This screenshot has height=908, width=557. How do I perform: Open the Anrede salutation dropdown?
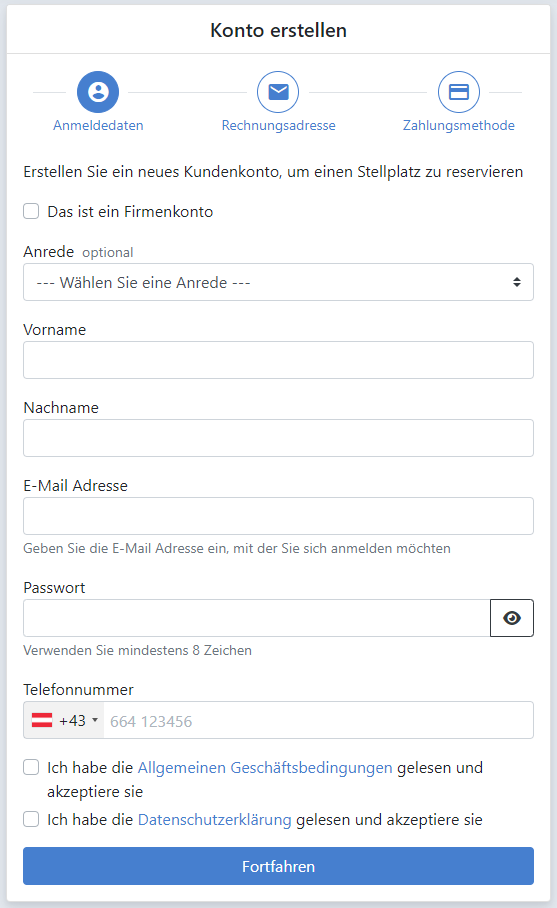point(278,282)
